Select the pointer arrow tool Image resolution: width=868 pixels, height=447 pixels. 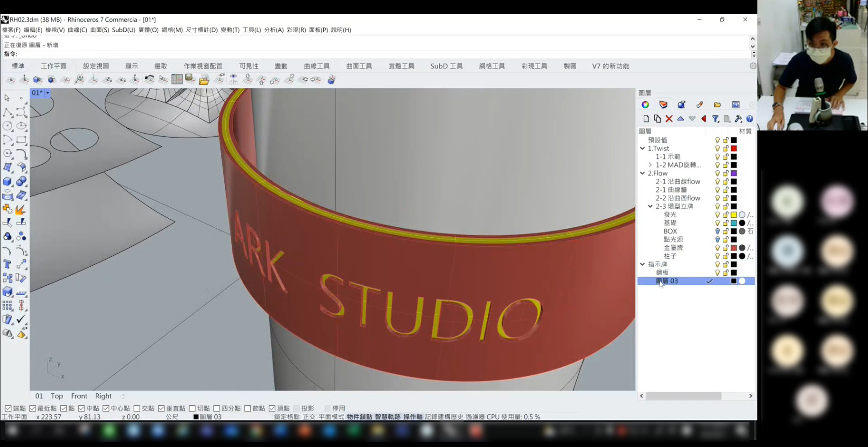7,98
